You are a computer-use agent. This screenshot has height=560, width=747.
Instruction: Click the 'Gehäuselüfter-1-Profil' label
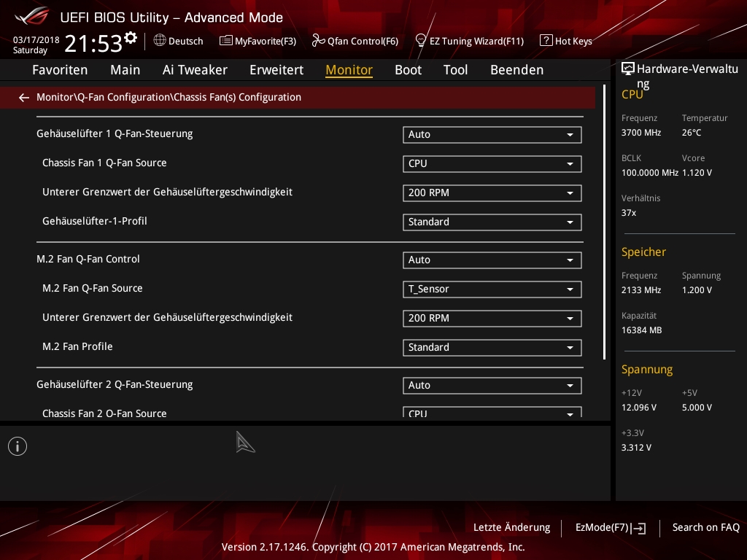pos(95,221)
